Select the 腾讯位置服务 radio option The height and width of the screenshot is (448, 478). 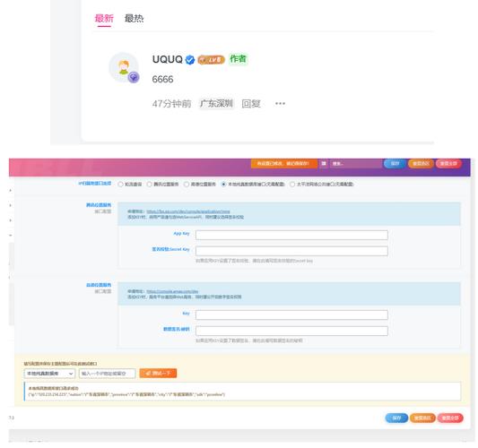[150, 185]
